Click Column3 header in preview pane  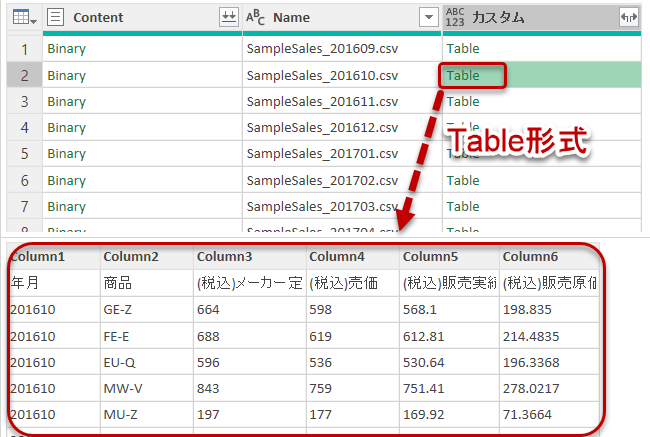point(250,257)
